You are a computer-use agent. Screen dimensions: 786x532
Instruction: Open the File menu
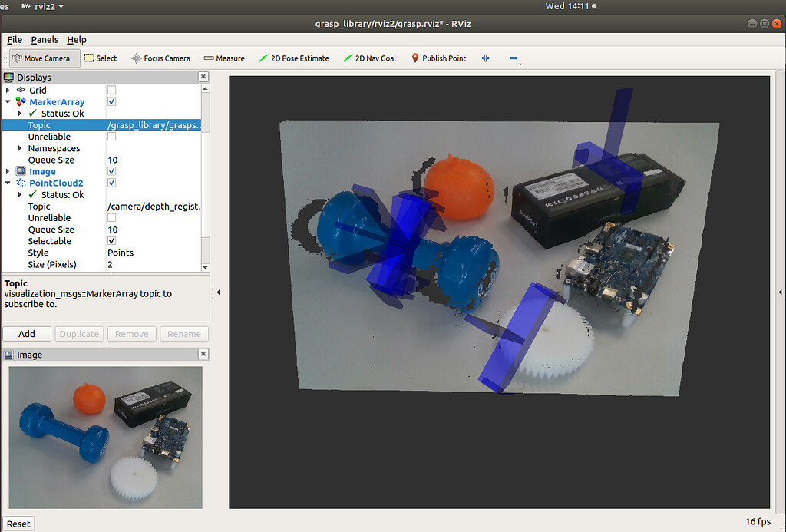(x=14, y=39)
